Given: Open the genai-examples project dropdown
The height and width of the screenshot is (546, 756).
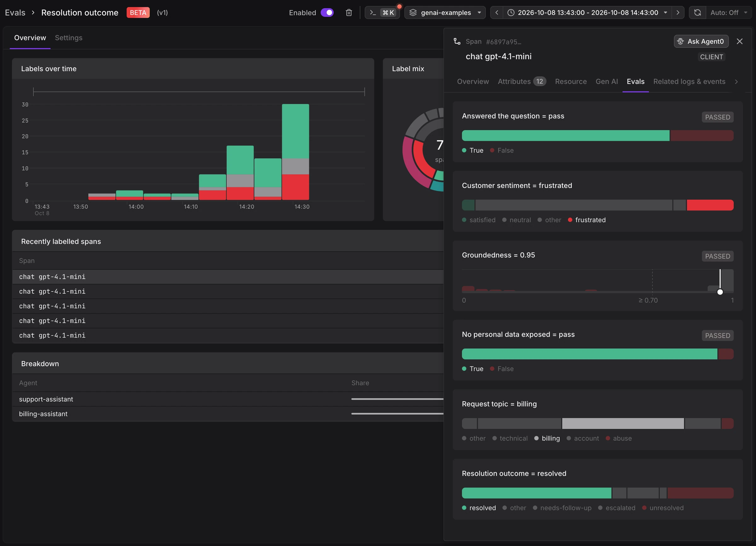Looking at the screenshot, I should point(445,13).
